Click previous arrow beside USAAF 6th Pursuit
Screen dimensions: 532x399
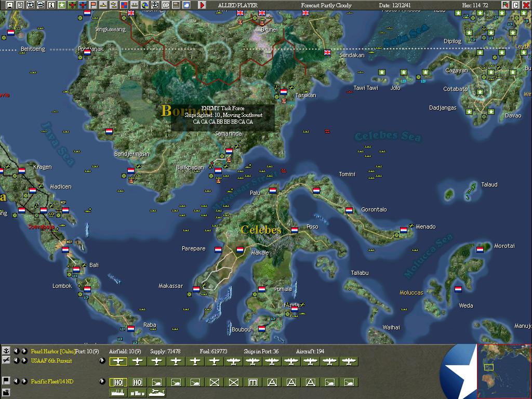pos(16,361)
